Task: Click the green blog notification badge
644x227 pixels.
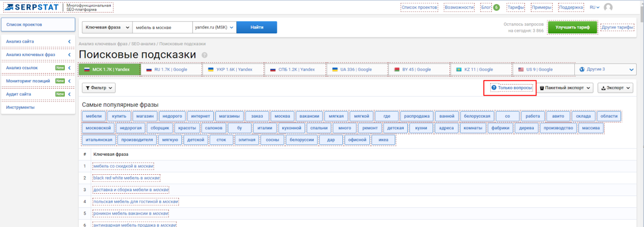Action: coord(496,8)
